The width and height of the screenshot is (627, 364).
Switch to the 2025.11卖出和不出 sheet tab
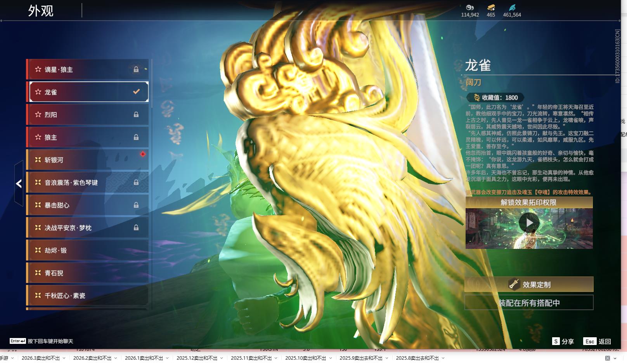pyautogui.click(x=251, y=358)
